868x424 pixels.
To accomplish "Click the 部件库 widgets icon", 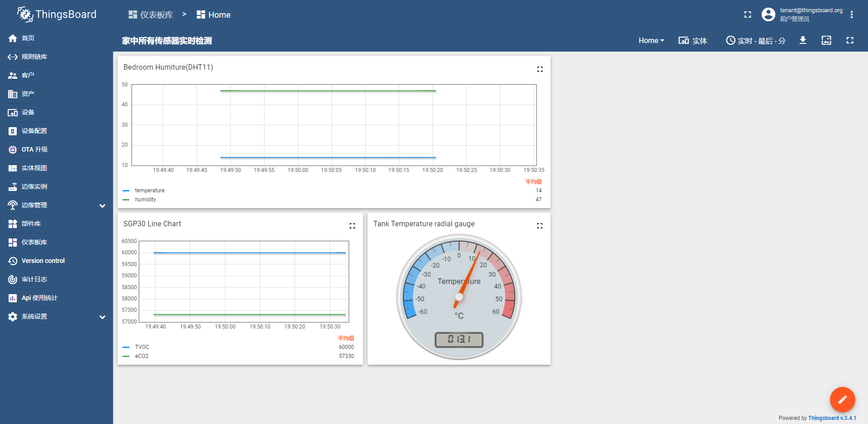I will (13, 224).
